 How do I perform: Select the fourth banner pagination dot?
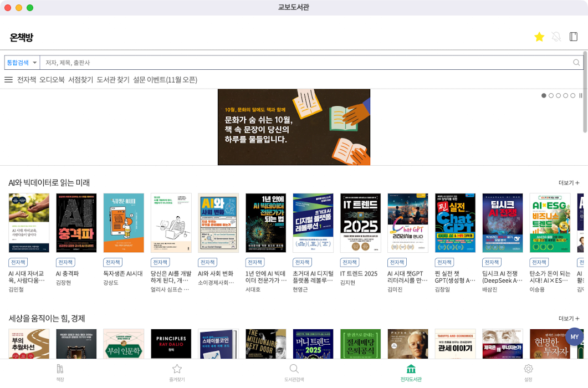tap(565, 96)
